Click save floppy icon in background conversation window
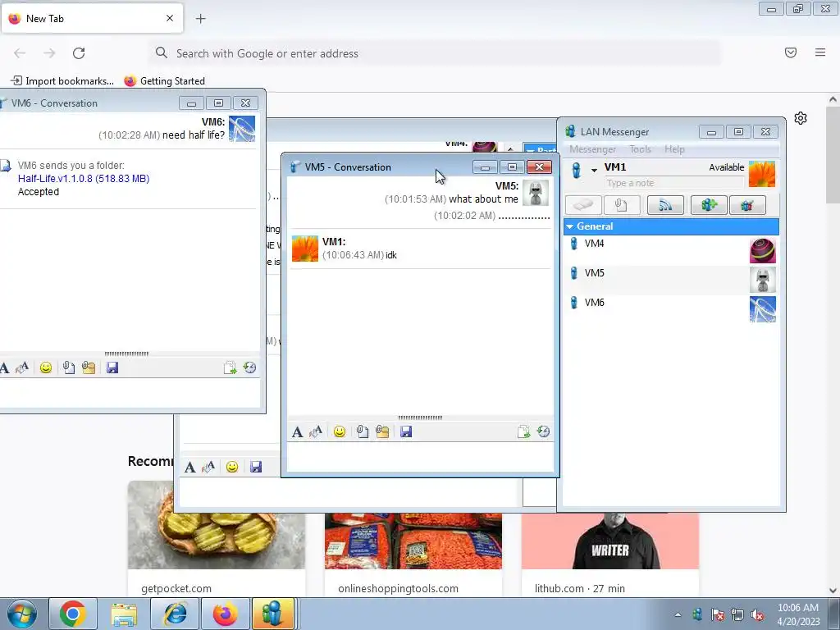The height and width of the screenshot is (630, 840). (x=256, y=467)
